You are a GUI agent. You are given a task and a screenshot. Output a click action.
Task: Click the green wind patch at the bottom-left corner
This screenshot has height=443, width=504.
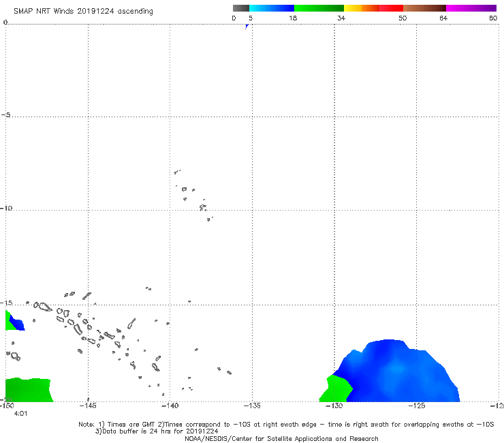coord(29,390)
